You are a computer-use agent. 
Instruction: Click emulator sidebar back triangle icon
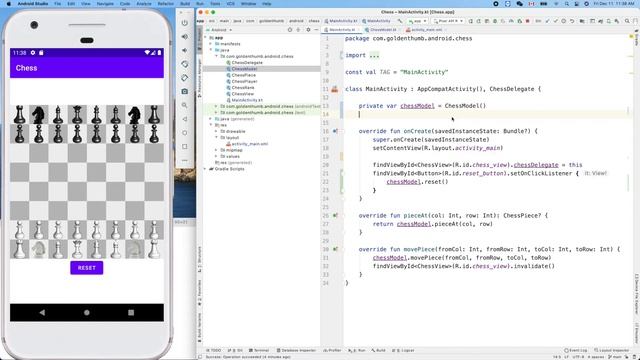184,119
